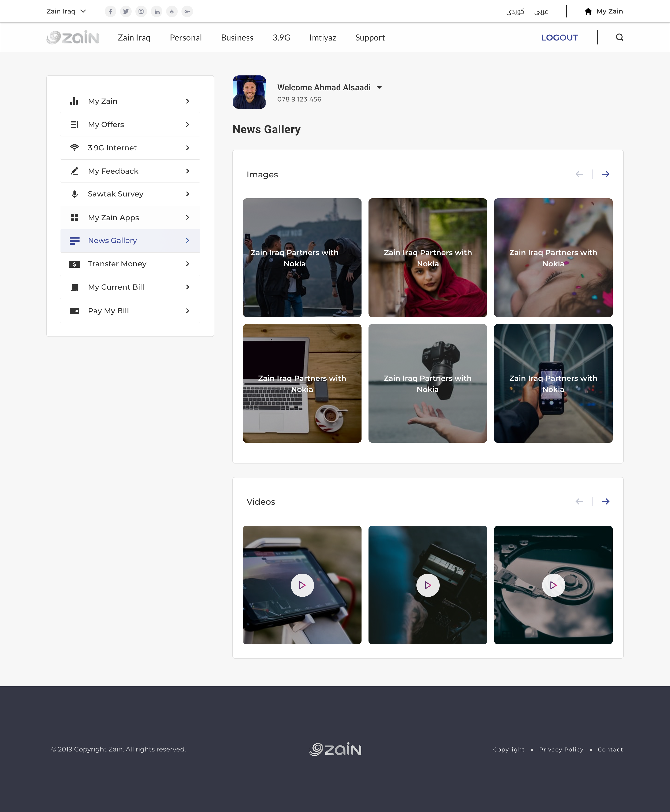Click the user profile avatar photo
This screenshot has width=670, height=812.
pyautogui.click(x=249, y=92)
